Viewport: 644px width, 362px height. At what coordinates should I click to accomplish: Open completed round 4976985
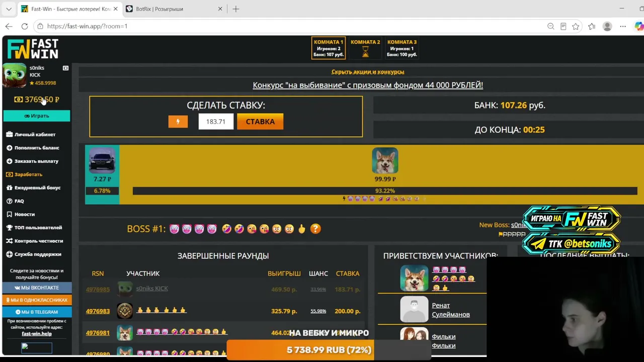pos(98,290)
